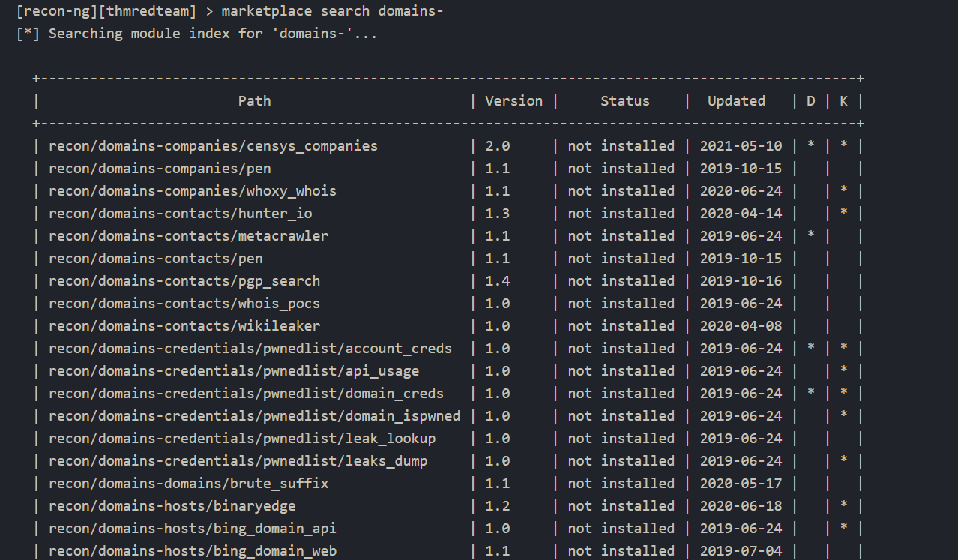This screenshot has width=958, height=560.
Task: Select path pwnedlist/domain_creds
Action: click(x=246, y=394)
